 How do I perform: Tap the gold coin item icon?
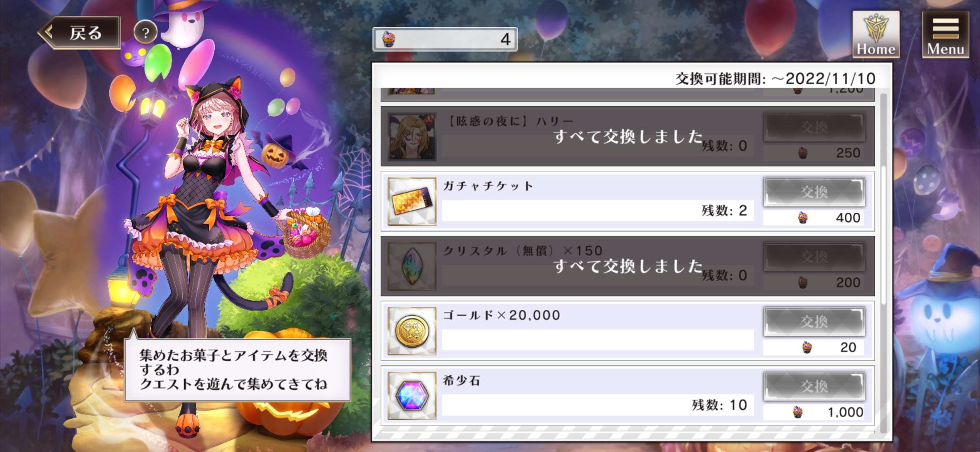(x=412, y=331)
